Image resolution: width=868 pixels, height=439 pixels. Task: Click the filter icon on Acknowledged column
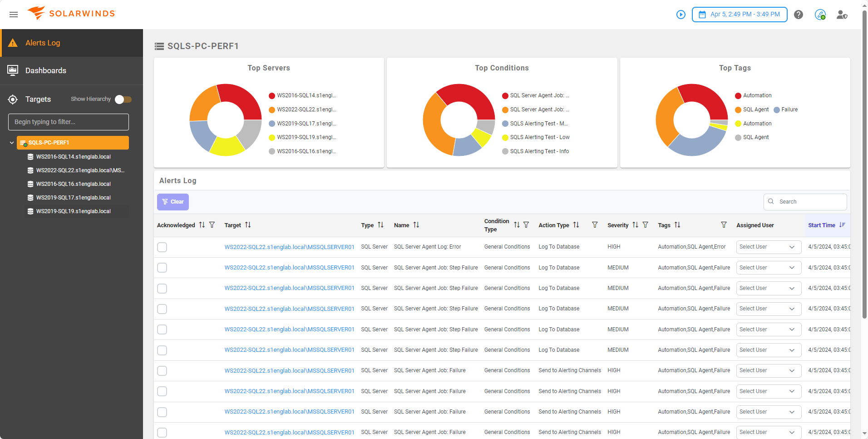pyautogui.click(x=212, y=225)
